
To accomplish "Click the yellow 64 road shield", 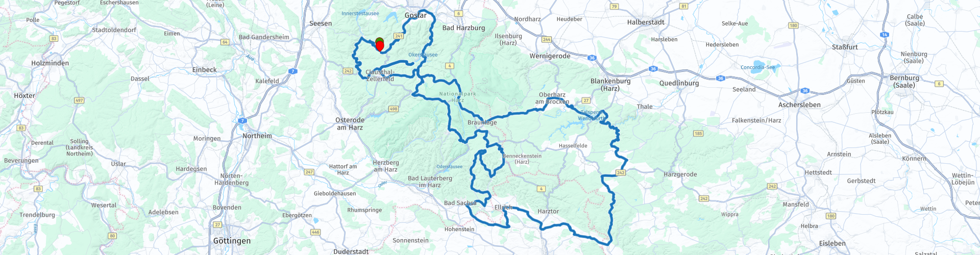I will (x=225, y=42).
